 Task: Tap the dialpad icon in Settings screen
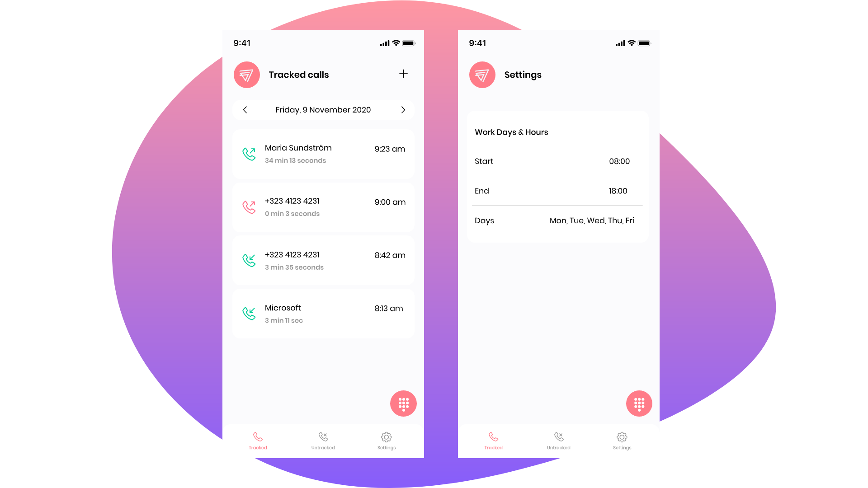(x=639, y=404)
